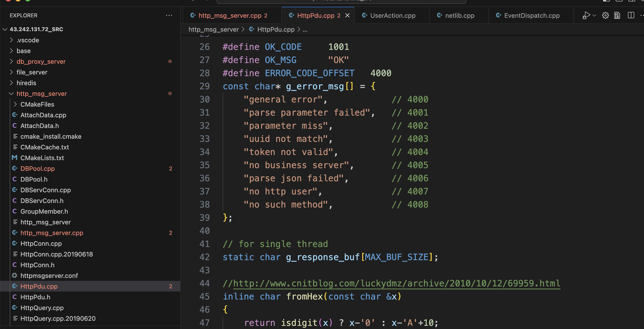The width and height of the screenshot is (644, 329).
Task: Collapse the http_msg_server folder
Action: (x=90, y=94)
